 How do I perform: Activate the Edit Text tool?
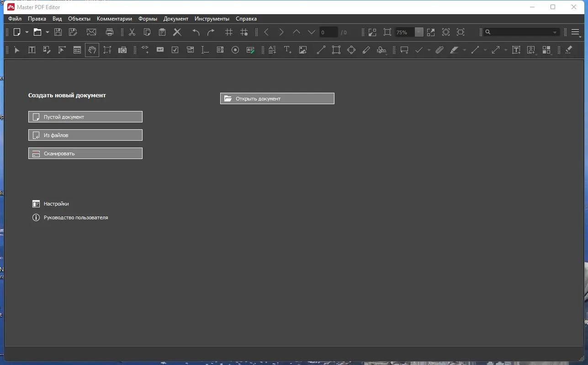pos(32,50)
